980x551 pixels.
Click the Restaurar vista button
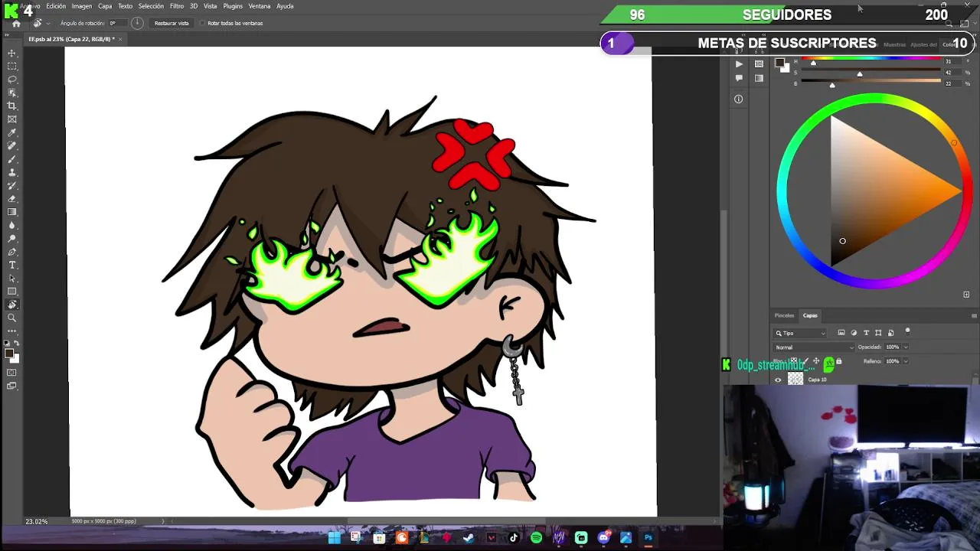click(x=171, y=24)
